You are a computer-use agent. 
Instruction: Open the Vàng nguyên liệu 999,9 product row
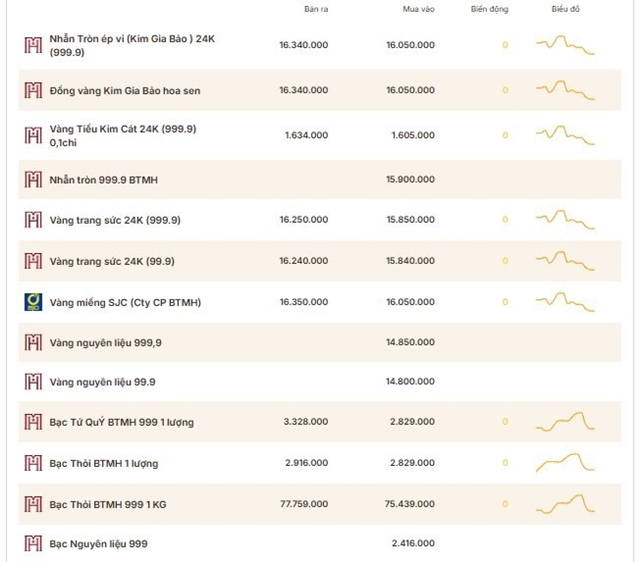320,342
